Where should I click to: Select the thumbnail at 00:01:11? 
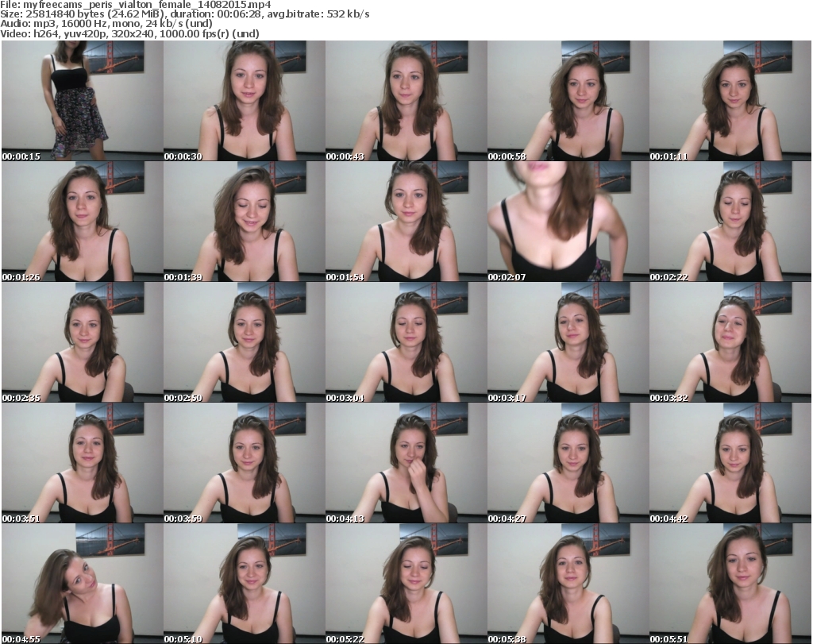[x=730, y=101]
